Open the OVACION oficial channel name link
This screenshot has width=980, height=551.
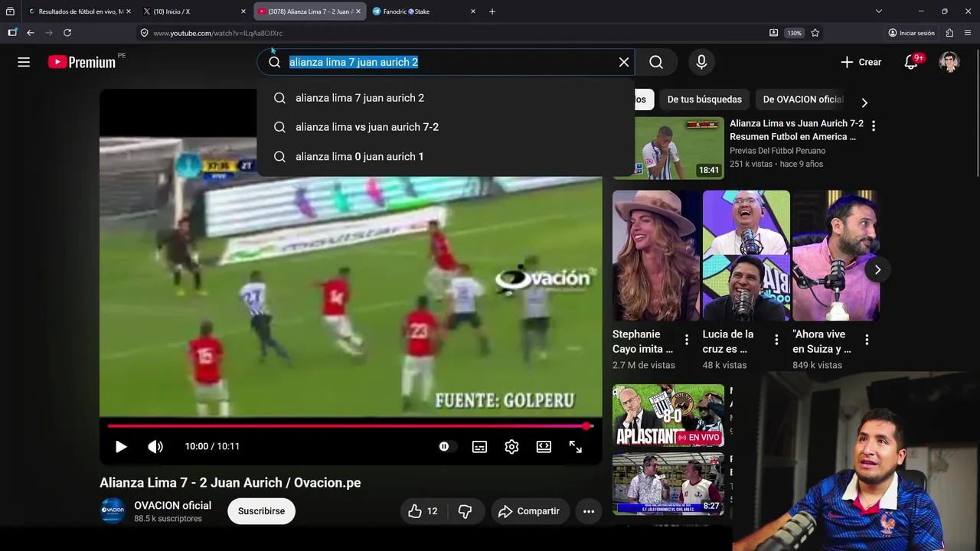[x=172, y=505]
